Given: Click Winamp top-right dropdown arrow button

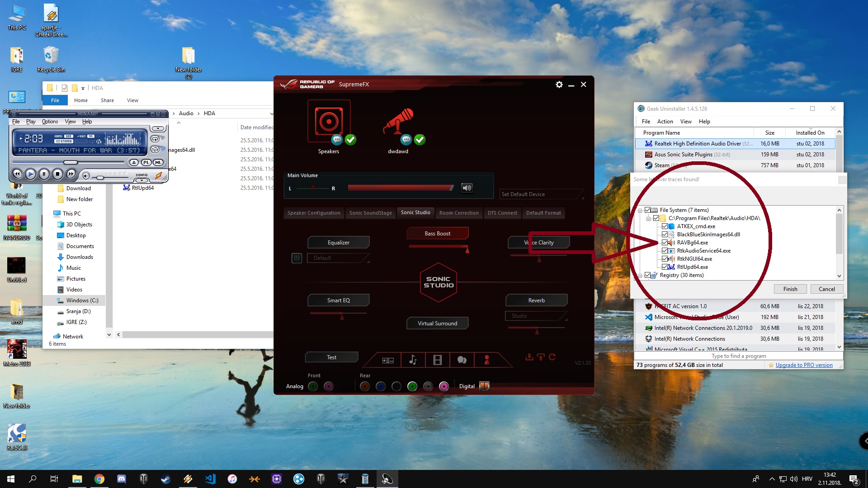Looking at the screenshot, I should click(158, 128).
